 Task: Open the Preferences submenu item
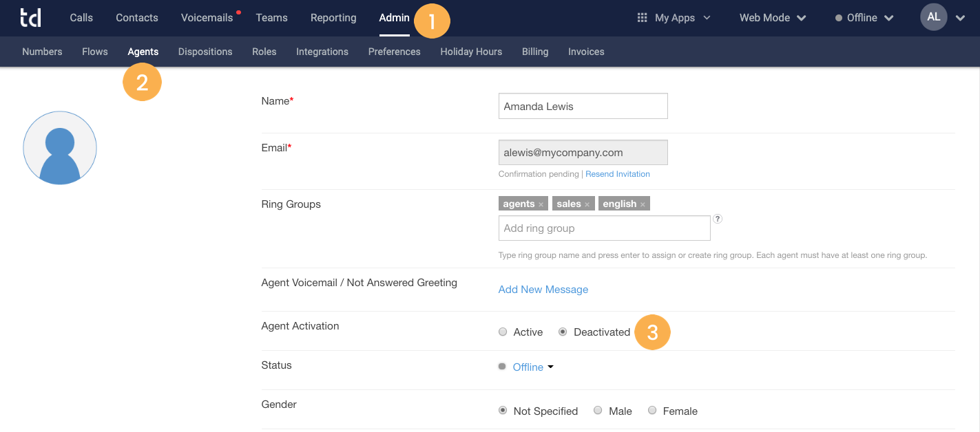click(x=395, y=52)
